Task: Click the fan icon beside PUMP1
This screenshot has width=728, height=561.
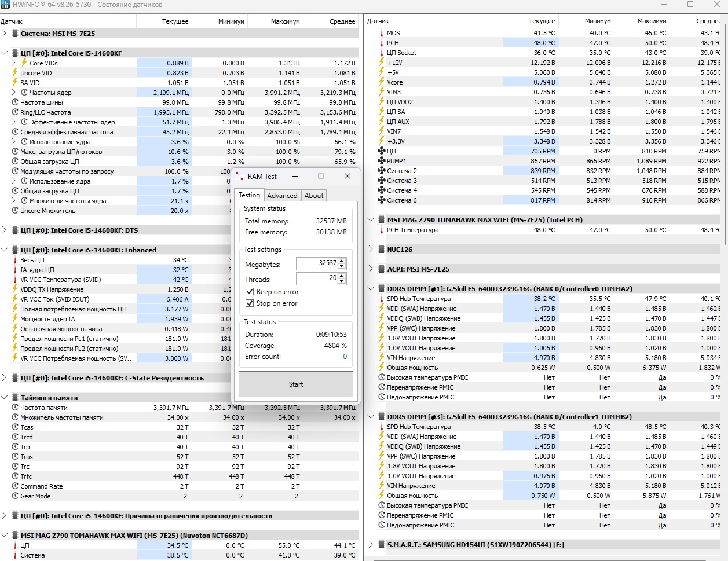Action: 382,161
